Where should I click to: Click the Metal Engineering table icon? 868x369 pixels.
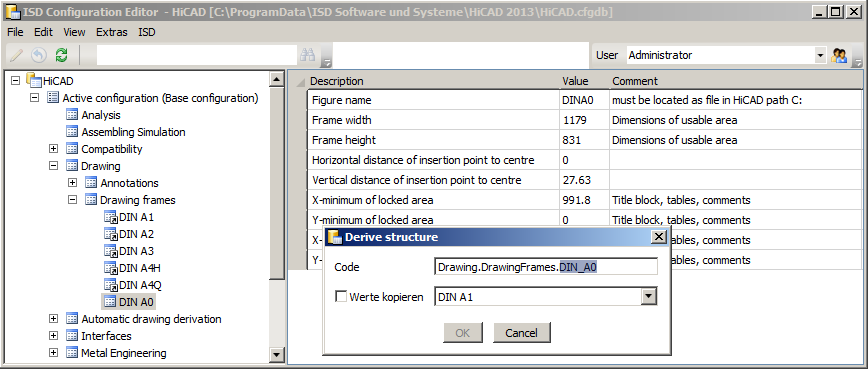[x=72, y=352]
